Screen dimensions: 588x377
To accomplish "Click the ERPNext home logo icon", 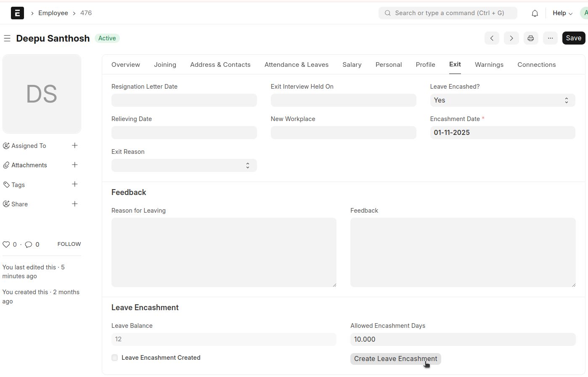I will 17,13.
